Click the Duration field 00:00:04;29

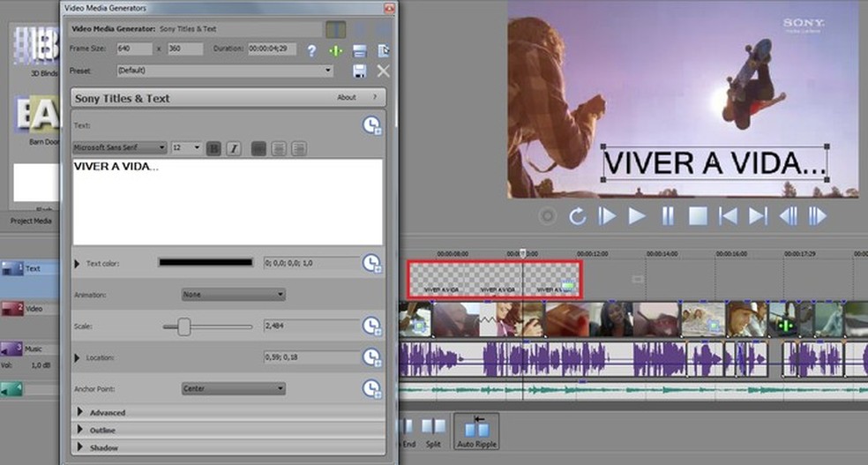pyautogui.click(x=272, y=49)
